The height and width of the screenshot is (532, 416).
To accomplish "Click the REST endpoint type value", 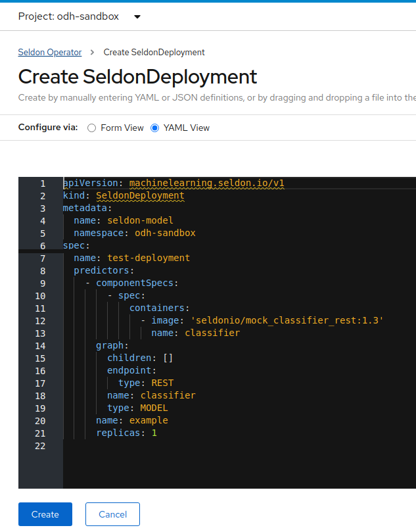I will coord(162,383).
